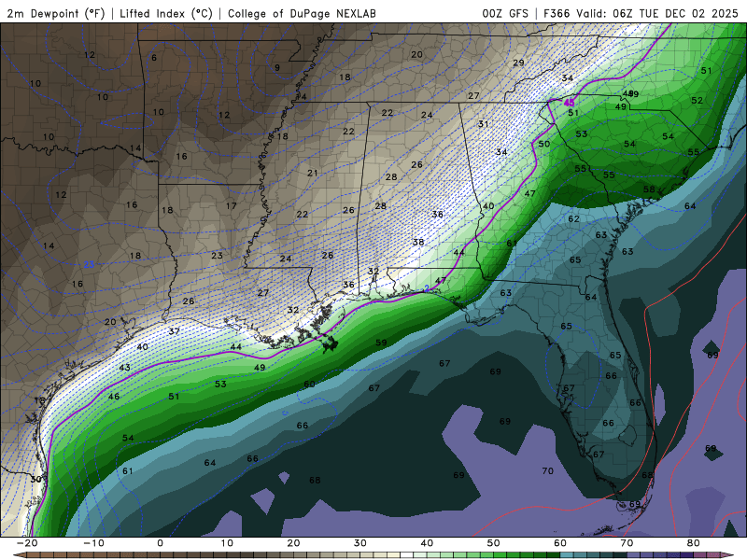The width and height of the screenshot is (747, 560).
Task: Click the 'Lifted Index (°C)' header label
Action: coord(166,13)
